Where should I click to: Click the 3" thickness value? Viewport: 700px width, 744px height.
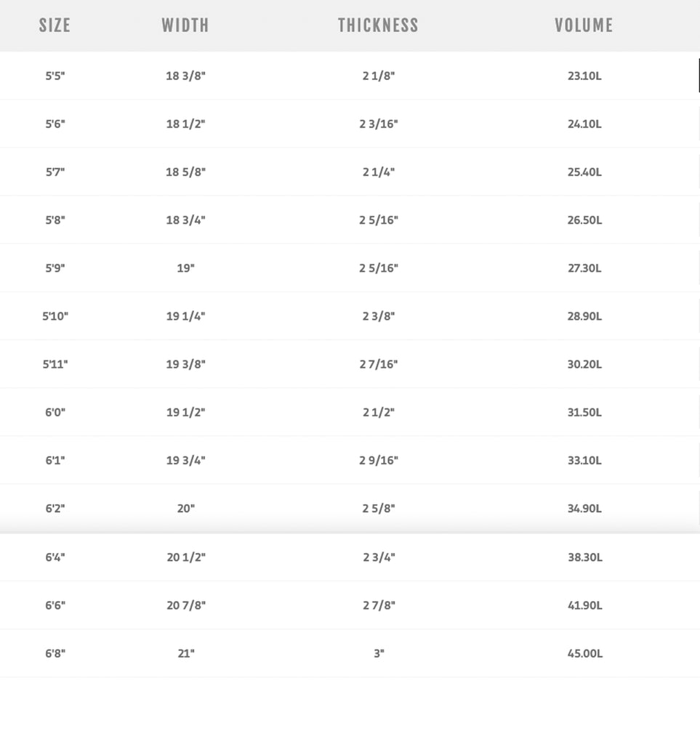(379, 653)
